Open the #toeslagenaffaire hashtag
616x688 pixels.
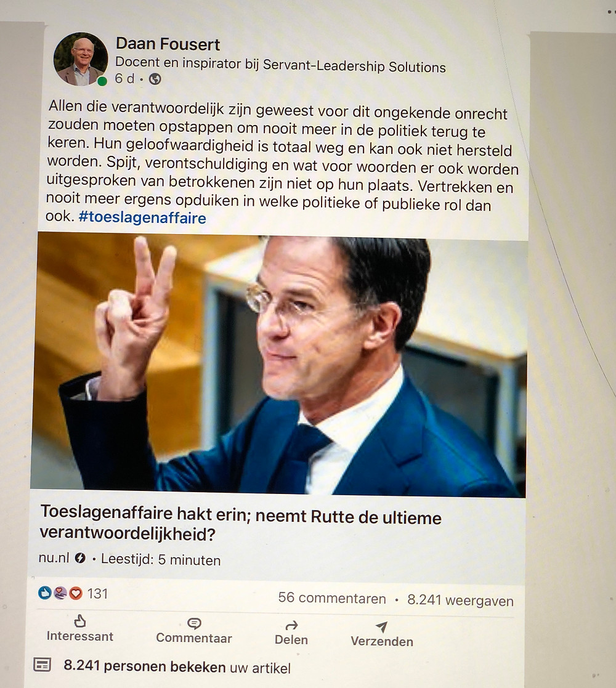(142, 217)
